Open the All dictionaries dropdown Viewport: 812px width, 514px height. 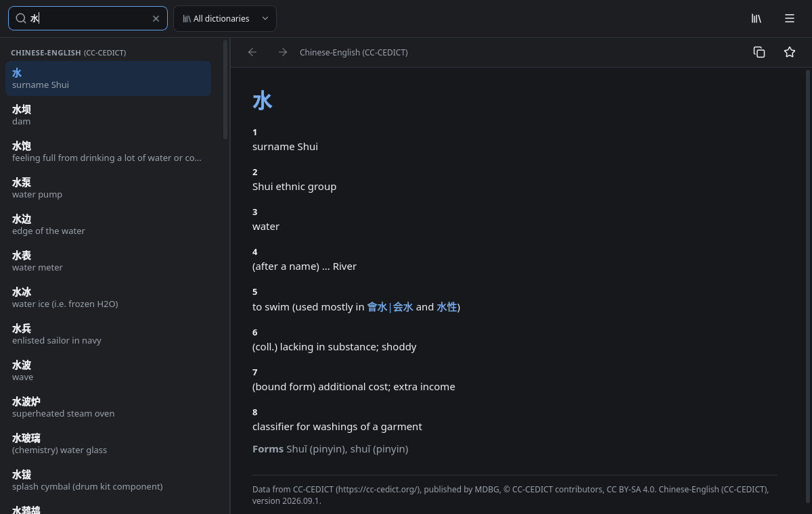coord(225,18)
